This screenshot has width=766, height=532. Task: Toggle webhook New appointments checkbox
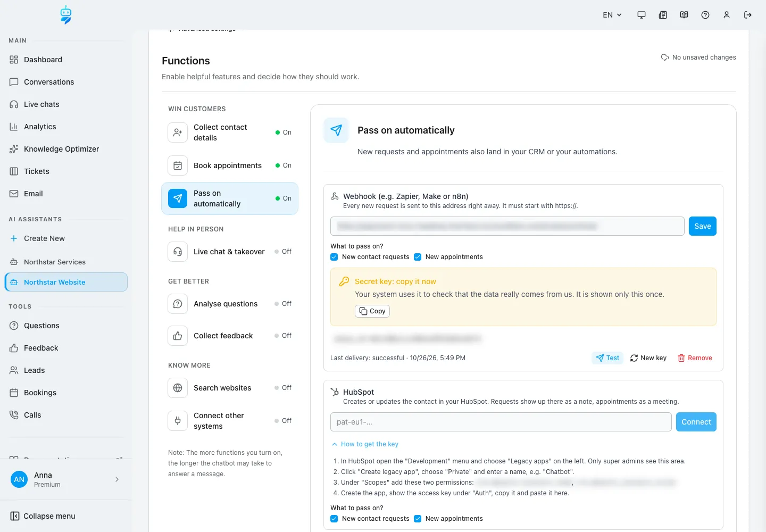[418, 257]
